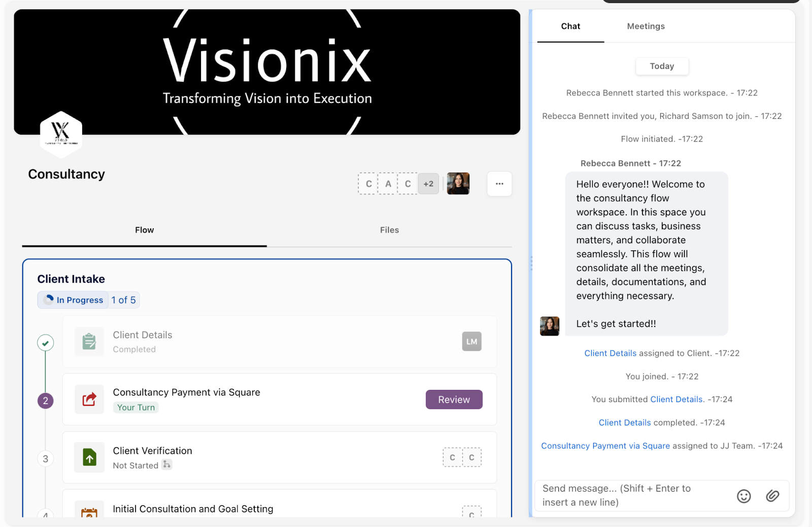The width and height of the screenshot is (812, 527).
Task: Click the Consultancy Payment share arrow icon
Action: pyautogui.click(x=89, y=400)
